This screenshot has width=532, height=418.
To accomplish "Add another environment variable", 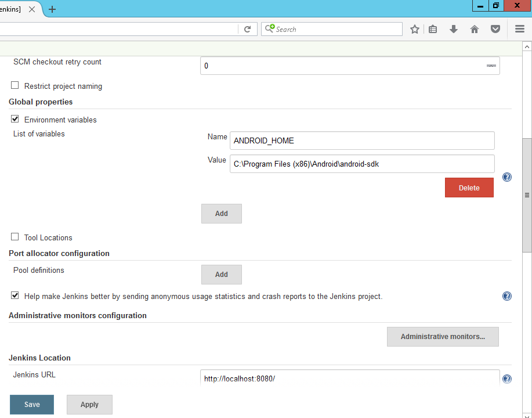I will click(x=222, y=214).
